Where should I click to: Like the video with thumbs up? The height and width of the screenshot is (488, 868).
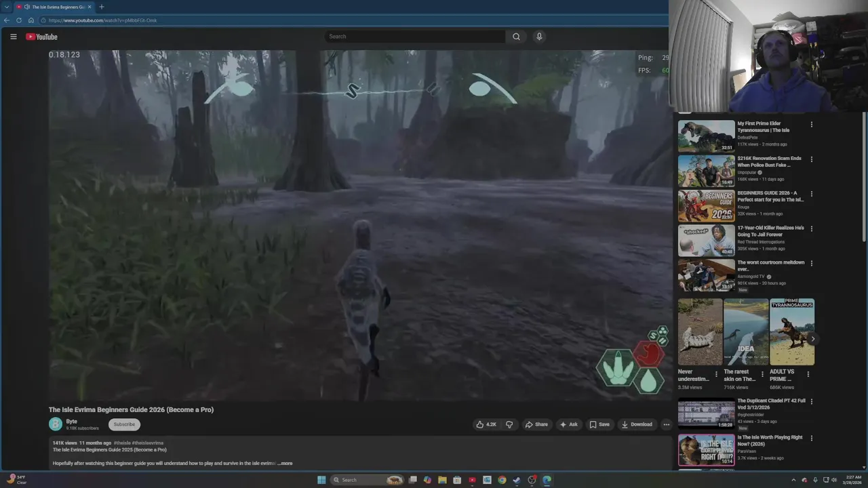click(486, 424)
